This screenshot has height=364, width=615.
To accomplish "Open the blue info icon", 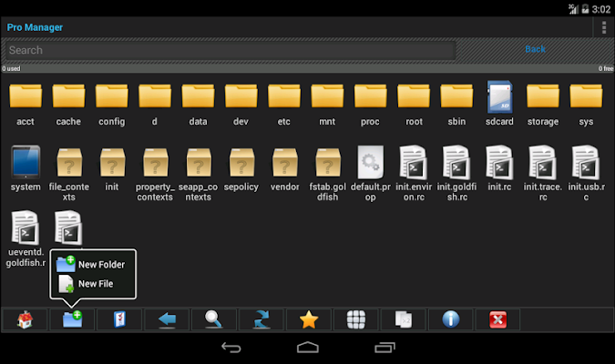I will coord(451,319).
